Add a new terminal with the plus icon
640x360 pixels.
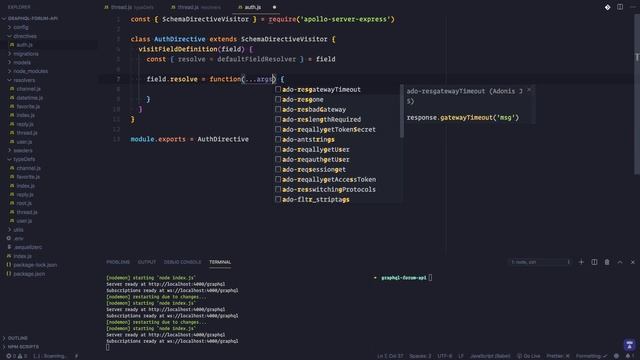tap(581, 262)
